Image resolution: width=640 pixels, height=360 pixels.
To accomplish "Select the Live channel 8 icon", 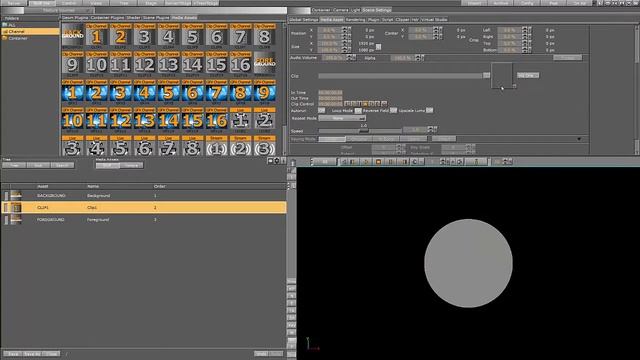I will [x=192, y=146].
